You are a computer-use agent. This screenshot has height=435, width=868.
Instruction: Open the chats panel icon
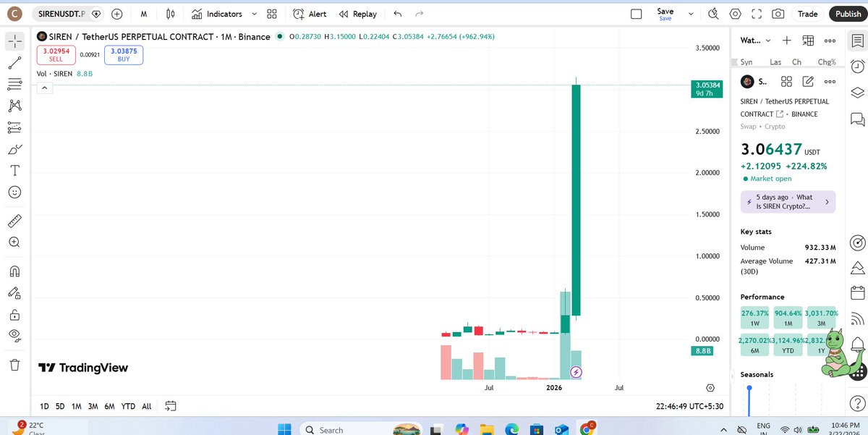(857, 119)
